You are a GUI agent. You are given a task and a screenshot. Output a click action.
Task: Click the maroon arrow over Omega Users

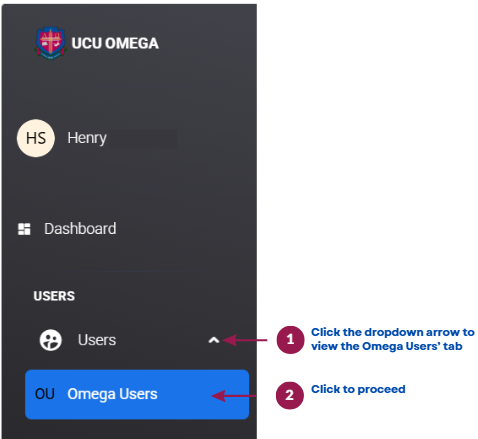(x=234, y=396)
